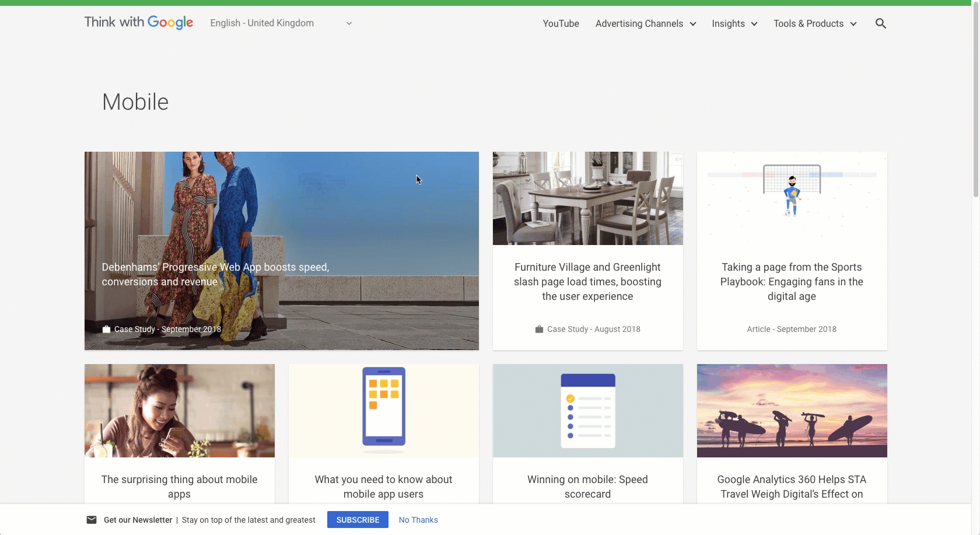Click briefcase icon on Debenhams case study

pyautogui.click(x=106, y=329)
